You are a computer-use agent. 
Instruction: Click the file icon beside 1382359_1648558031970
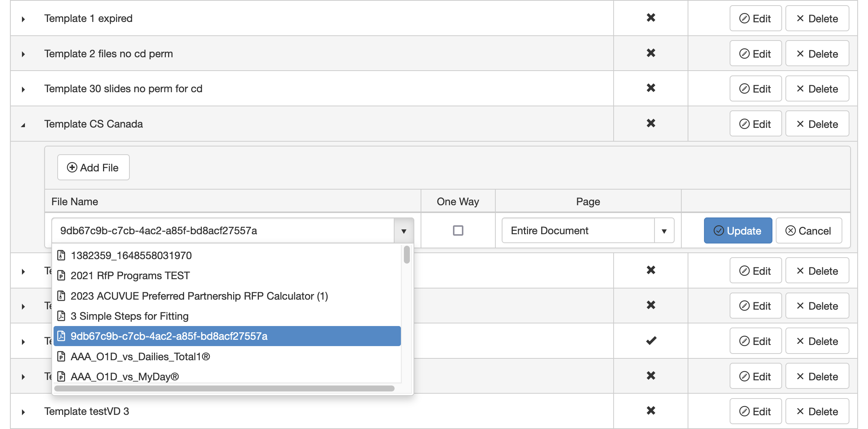[x=61, y=255]
